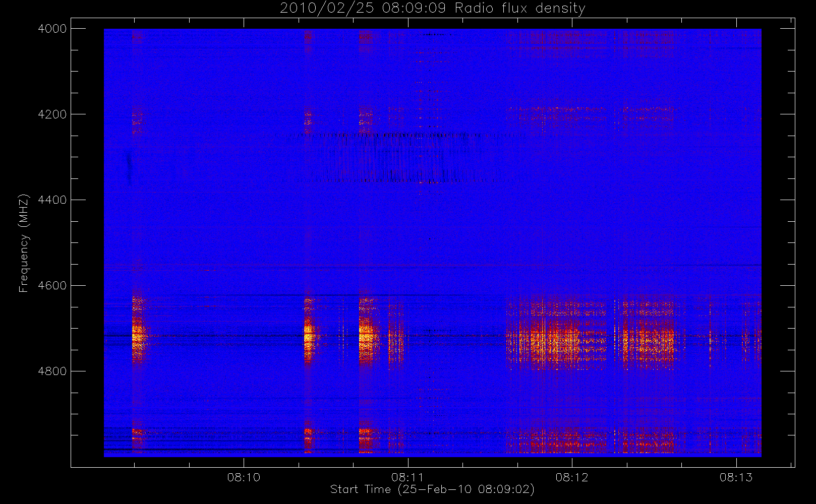Select the 4400 frequency tick label
This screenshot has height=504, width=816.
tap(52, 200)
